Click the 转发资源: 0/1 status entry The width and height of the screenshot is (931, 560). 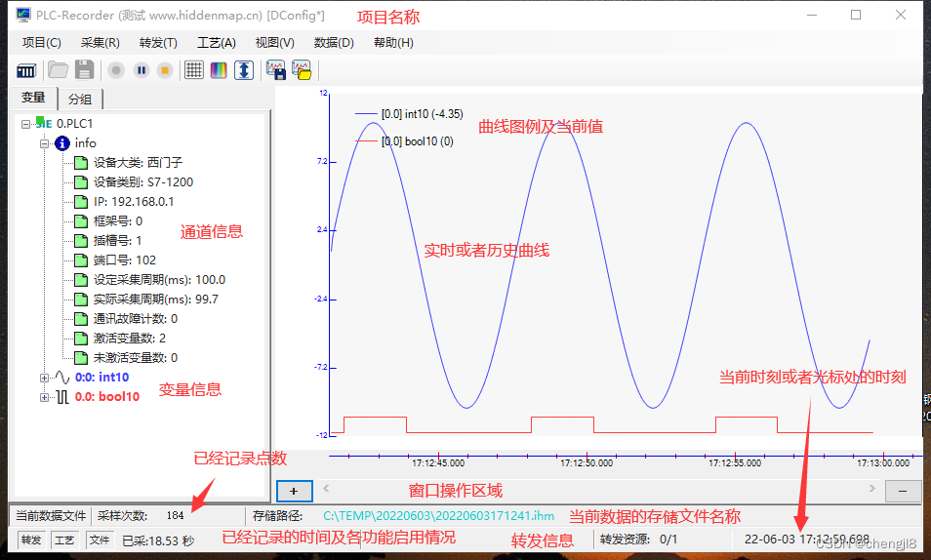pyautogui.click(x=638, y=540)
